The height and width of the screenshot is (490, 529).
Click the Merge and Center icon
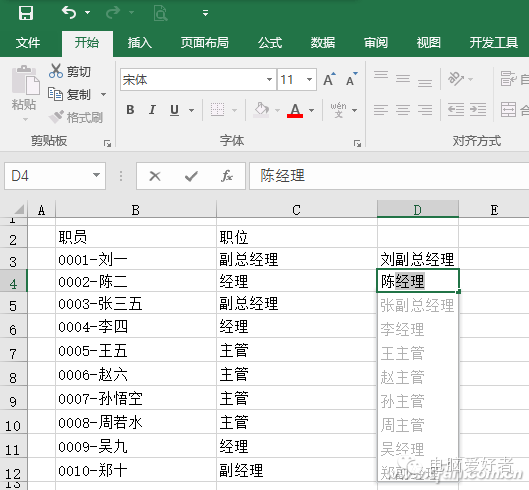click(x=508, y=110)
